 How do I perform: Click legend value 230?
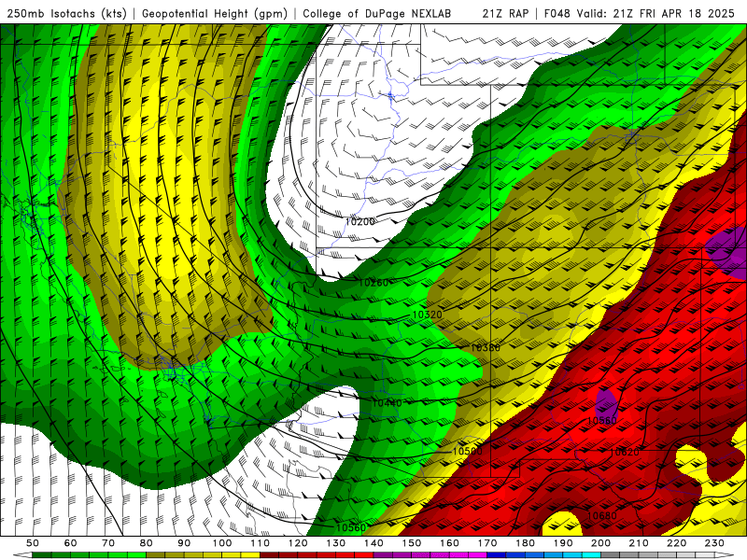pyautogui.click(x=714, y=543)
